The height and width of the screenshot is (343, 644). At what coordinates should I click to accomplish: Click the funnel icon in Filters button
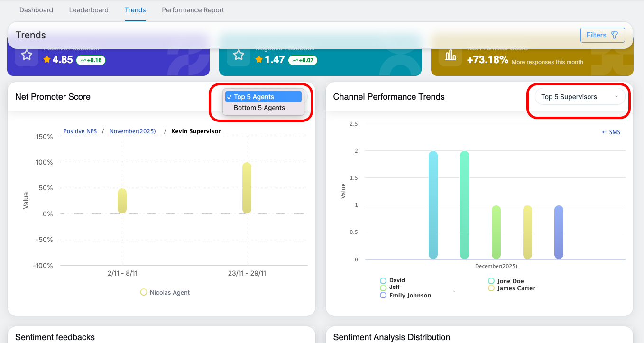[615, 35]
